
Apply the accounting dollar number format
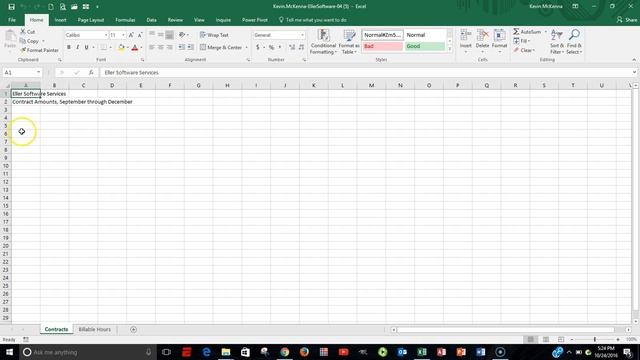click(x=258, y=47)
